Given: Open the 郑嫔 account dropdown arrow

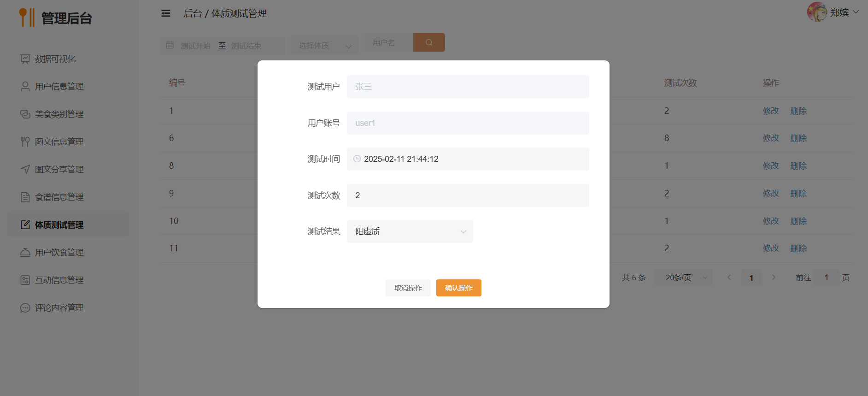Looking at the screenshot, I should tap(856, 12).
